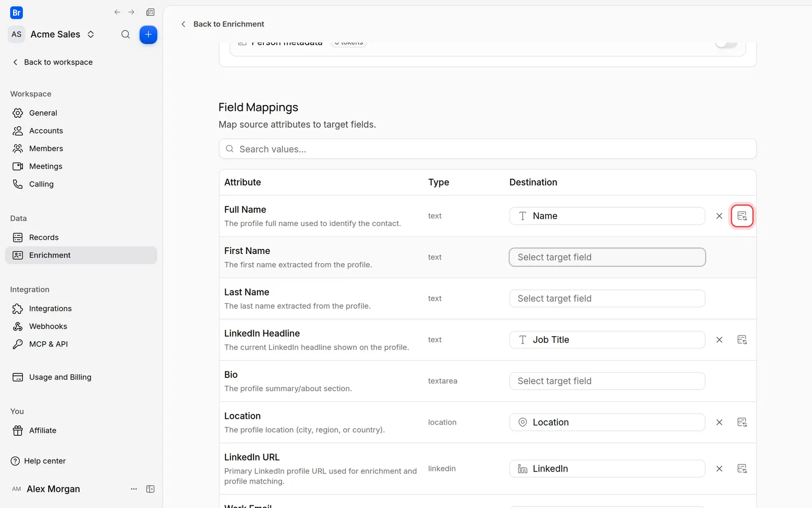The width and height of the screenshot is (812, 508).
Task: Open the search magnifier icon
Action: click(x=125, y=35)
